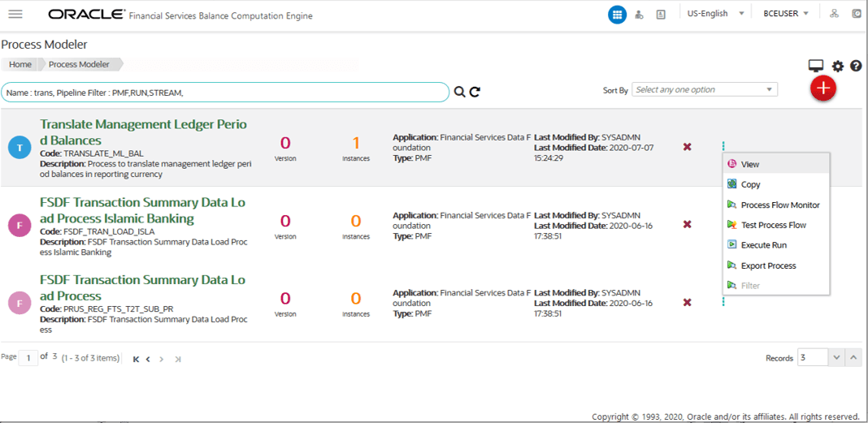Click the help question mark icon
This screenshot has width=868, height=423.
[856, 67]
